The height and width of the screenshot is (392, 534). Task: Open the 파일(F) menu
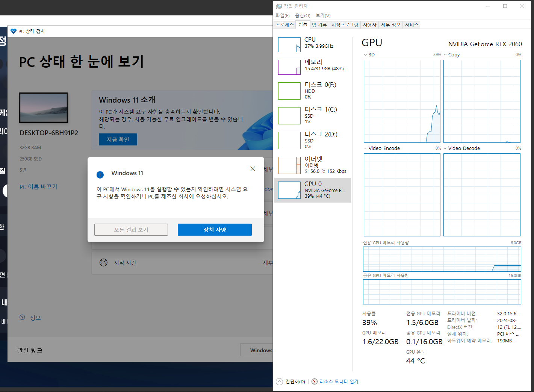click(x=283, y=15)
